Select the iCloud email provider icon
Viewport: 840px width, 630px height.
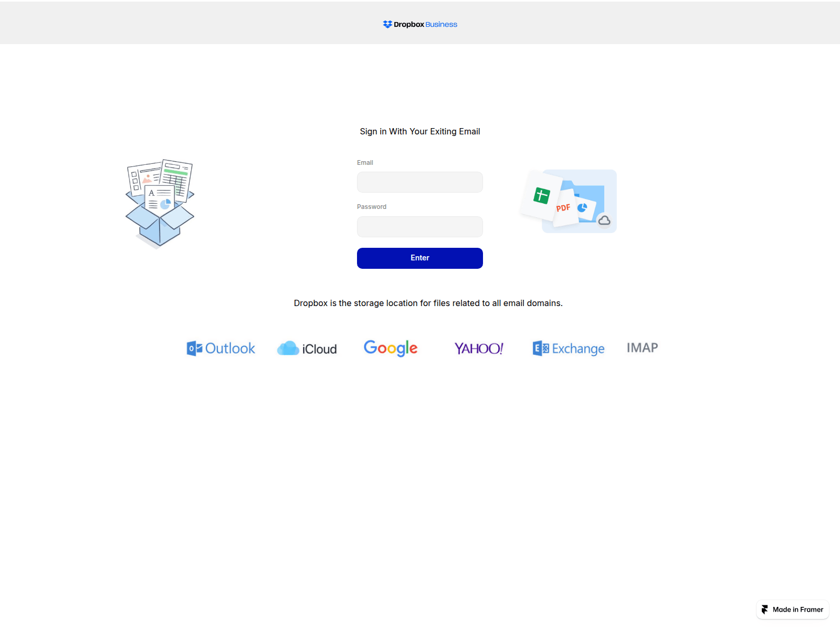click(307, 348)
